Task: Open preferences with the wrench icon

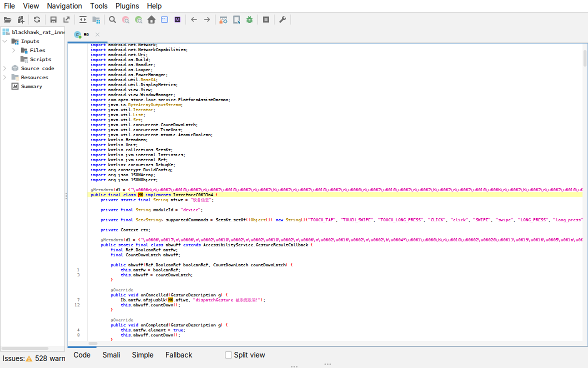Action: 283,20
